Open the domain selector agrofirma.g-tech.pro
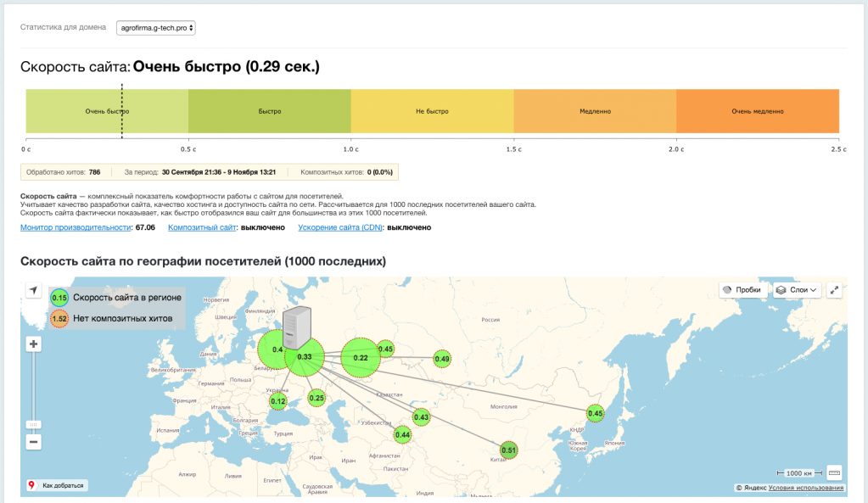 coord(156,28)
